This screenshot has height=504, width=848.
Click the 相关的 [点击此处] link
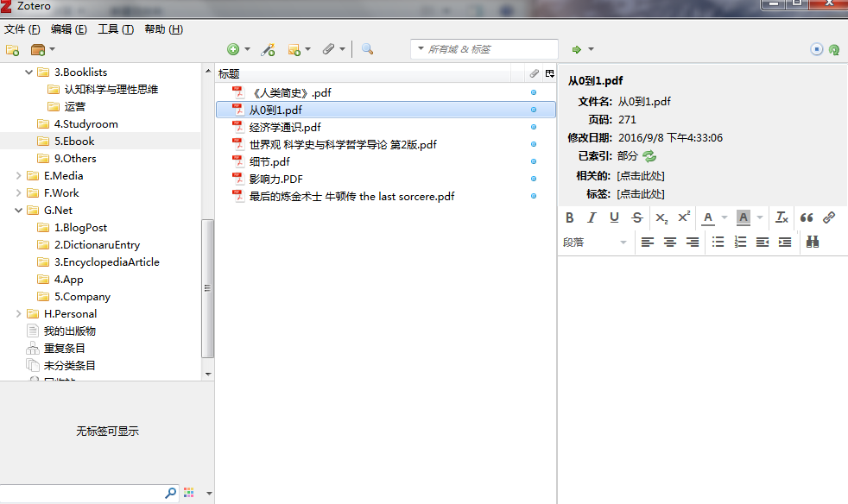point(641,176)
